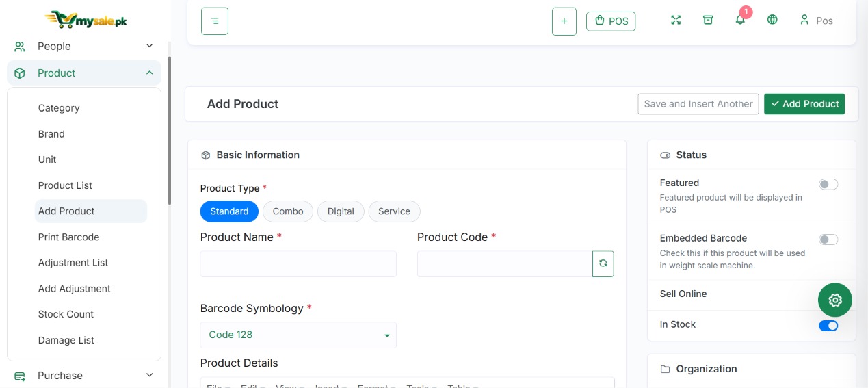Open the Barcode Symbology Code 128 dropdown
Image resolution: width=868 pixels, height=388 pixels.
(298, 335)
